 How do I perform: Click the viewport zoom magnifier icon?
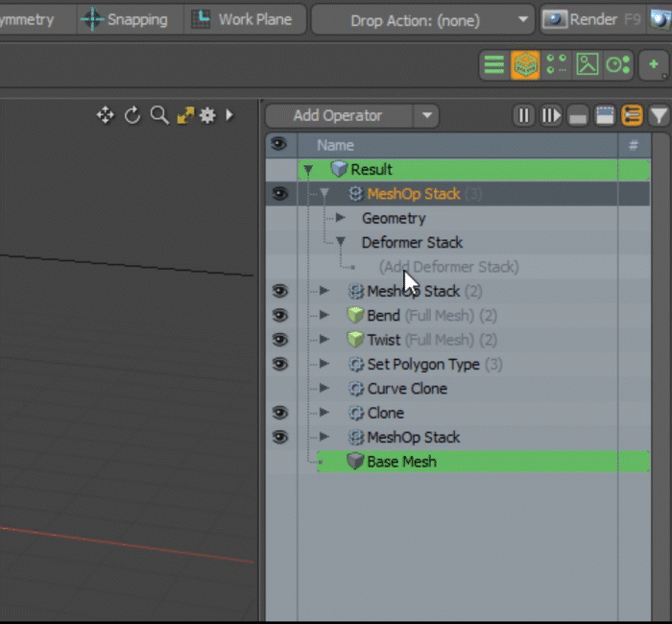pyautogui.click(x=159, y=115)
